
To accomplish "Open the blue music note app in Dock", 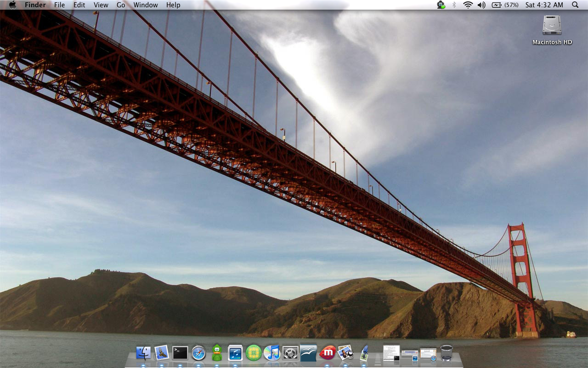I will coord(235,353).
